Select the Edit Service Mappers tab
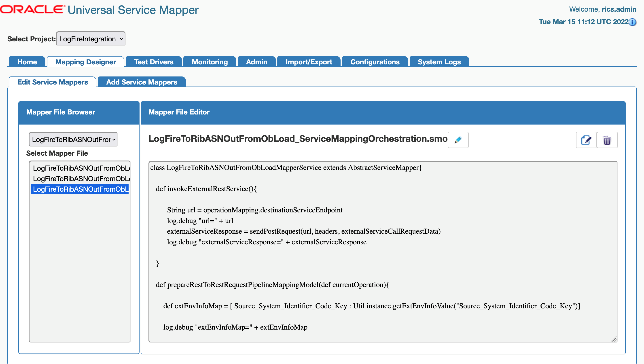 [x=53, y=82]
